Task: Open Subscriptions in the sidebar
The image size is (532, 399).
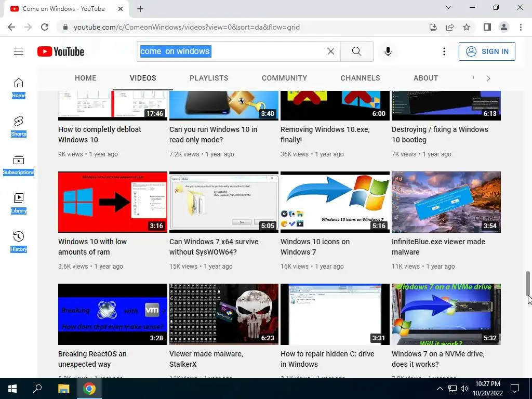Action: tap(19, 165)
